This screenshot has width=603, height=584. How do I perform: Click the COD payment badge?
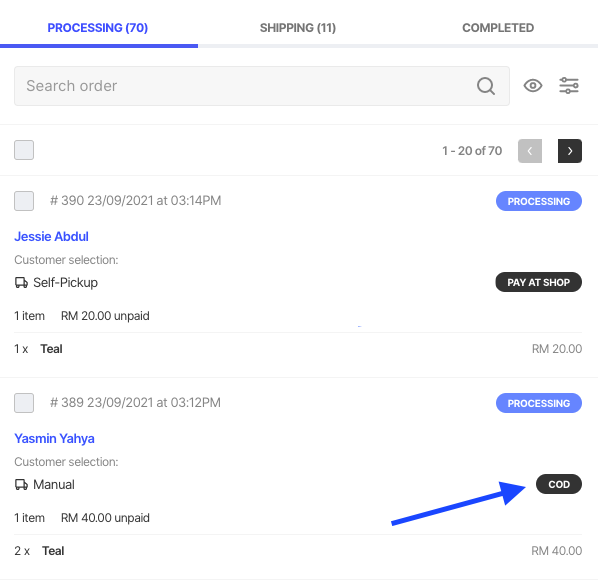pyautogui.click(x=559, y=485)
